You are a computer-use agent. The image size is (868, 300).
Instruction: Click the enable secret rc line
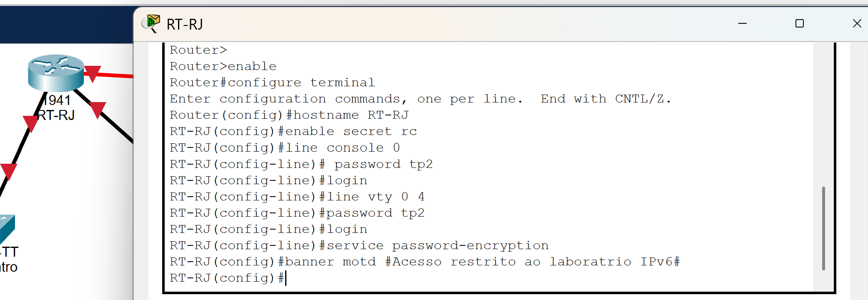(x=294, y=131)
